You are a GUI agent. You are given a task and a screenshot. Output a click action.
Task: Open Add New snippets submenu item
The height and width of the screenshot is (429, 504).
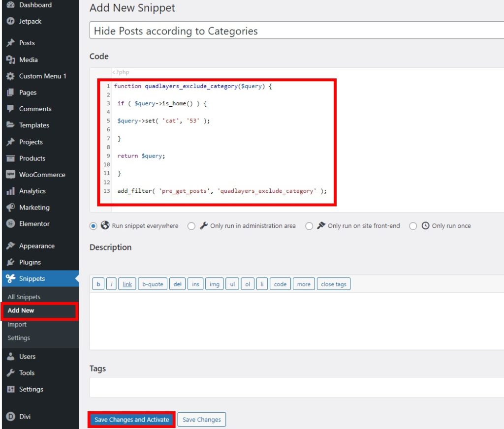point(21,310)
